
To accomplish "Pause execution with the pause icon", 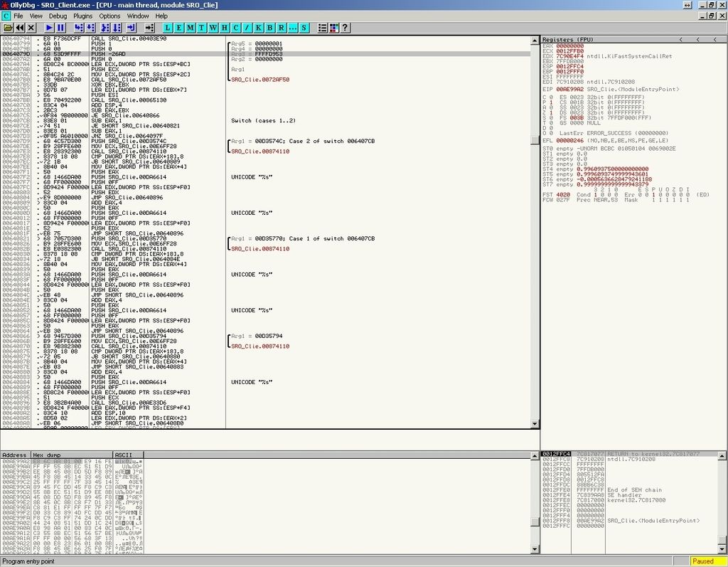I will click(x=61, y=28).
